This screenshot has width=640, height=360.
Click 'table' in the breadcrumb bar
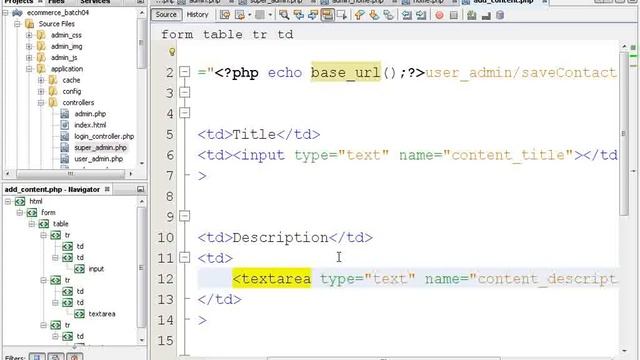coord(222,34)
